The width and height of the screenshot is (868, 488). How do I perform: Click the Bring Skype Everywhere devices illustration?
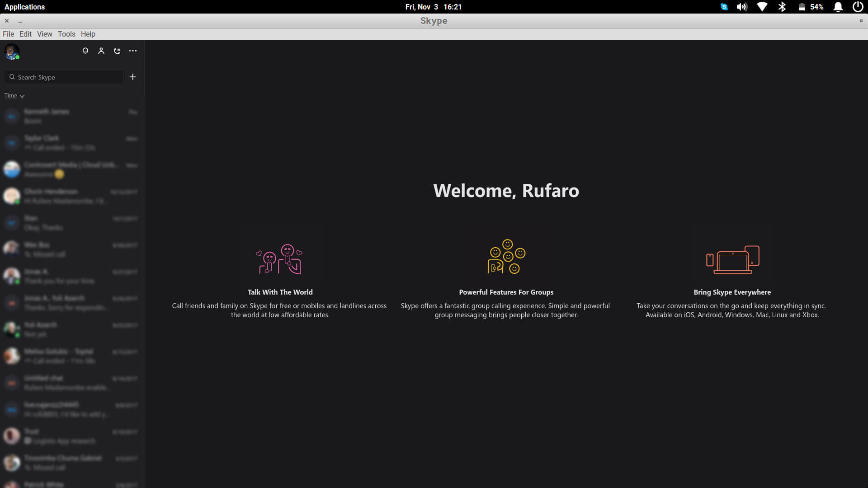pos(732,260)
